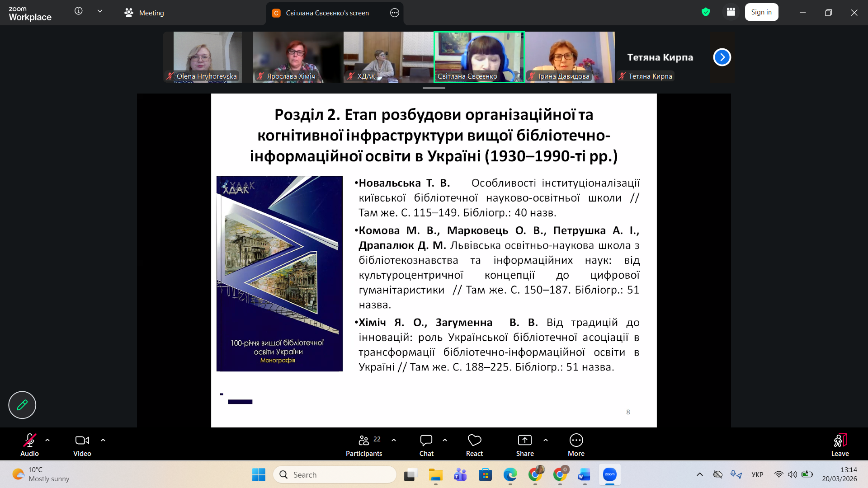Click the Sign in button
The width and height of the screenshot is (868, 488).
pos(761,12)
